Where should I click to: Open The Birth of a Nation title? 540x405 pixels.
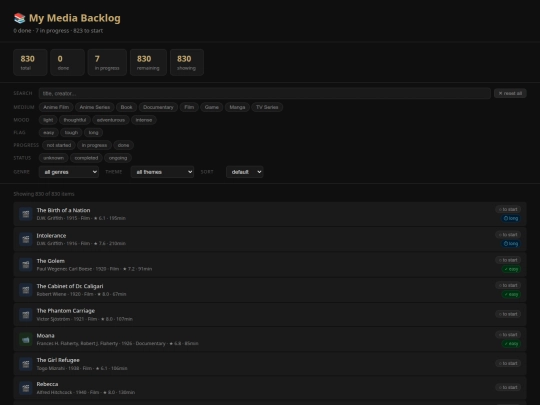(63, 210)
